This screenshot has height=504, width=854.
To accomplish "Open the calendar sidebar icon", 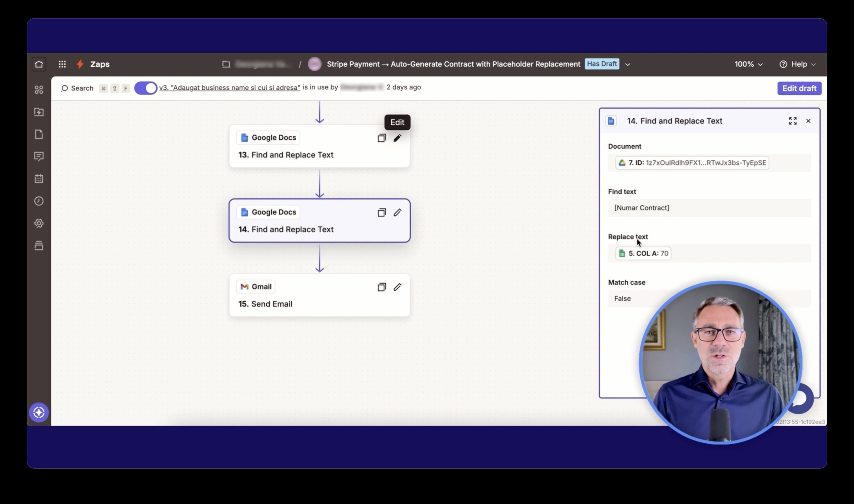I will [39, 179].
